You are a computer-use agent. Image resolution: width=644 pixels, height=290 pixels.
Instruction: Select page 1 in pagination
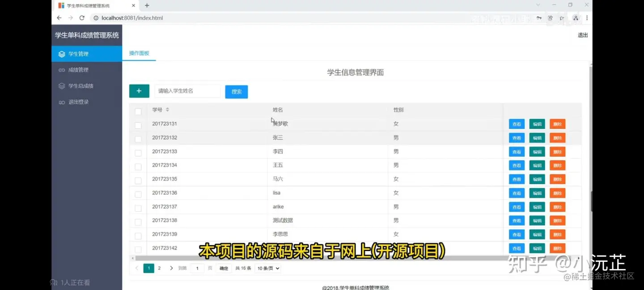coord(148,268)
